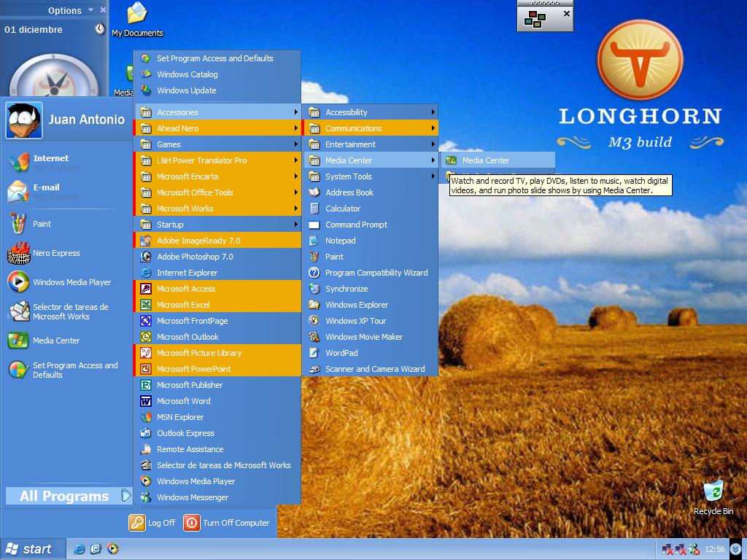Screen dimensions: 747x560
Task: Launch Windows Media Player from quick launch bar
Action: tap(112, 549)
